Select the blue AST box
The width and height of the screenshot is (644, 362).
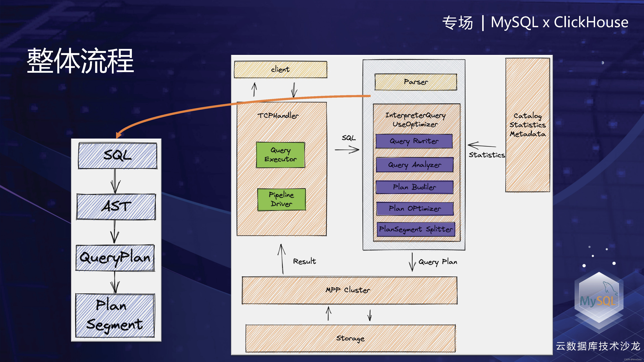click(x=116, y=207)
